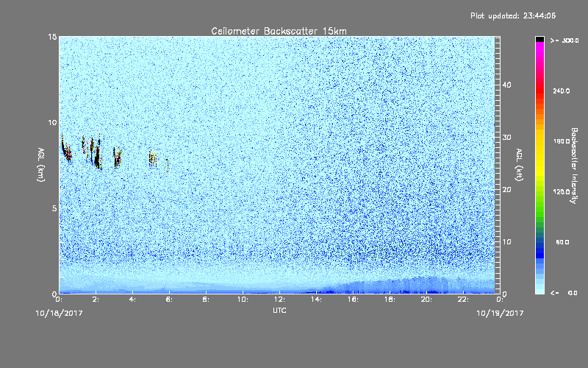Viewport: 588px width, 368px height.
Task: Click the 5 km tick on left axis
Action: point(54,208)
